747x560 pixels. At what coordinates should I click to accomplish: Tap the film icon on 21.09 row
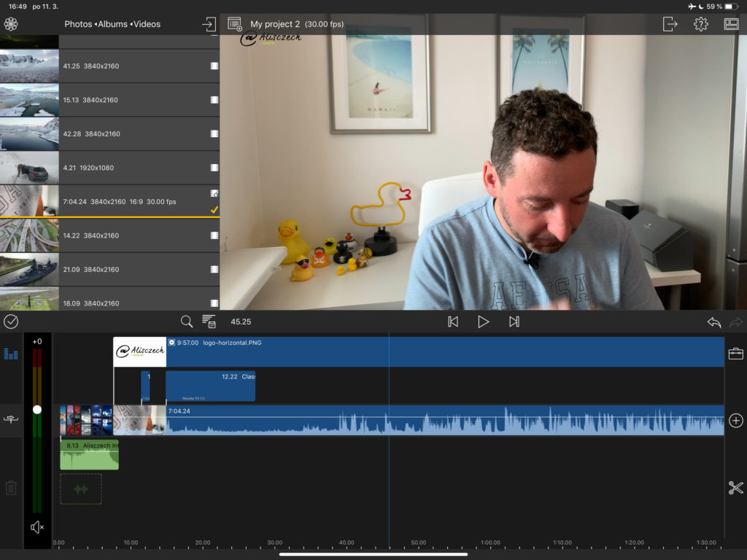click(x=214, y=269)
